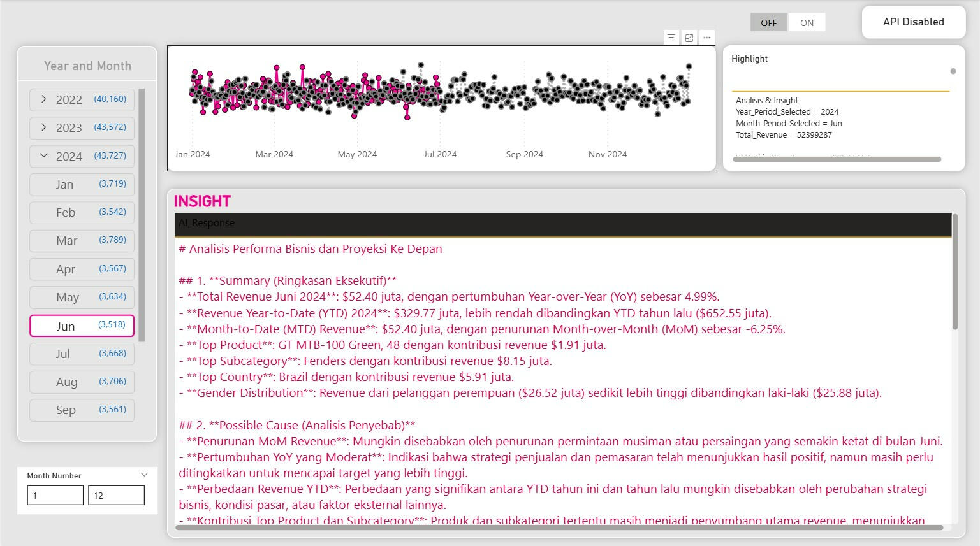Select the OFF toggle option
980x546 pixels.
(x=769, y=23)
